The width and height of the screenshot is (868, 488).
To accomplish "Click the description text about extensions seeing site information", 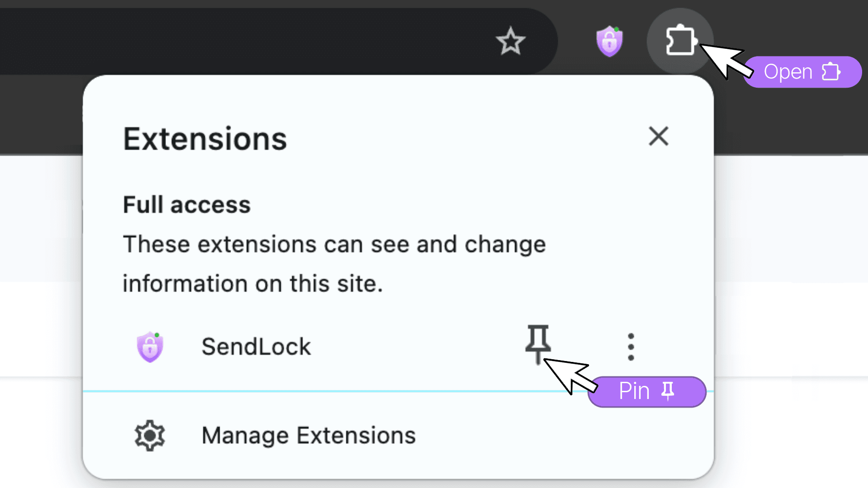I will click(334, 264).
